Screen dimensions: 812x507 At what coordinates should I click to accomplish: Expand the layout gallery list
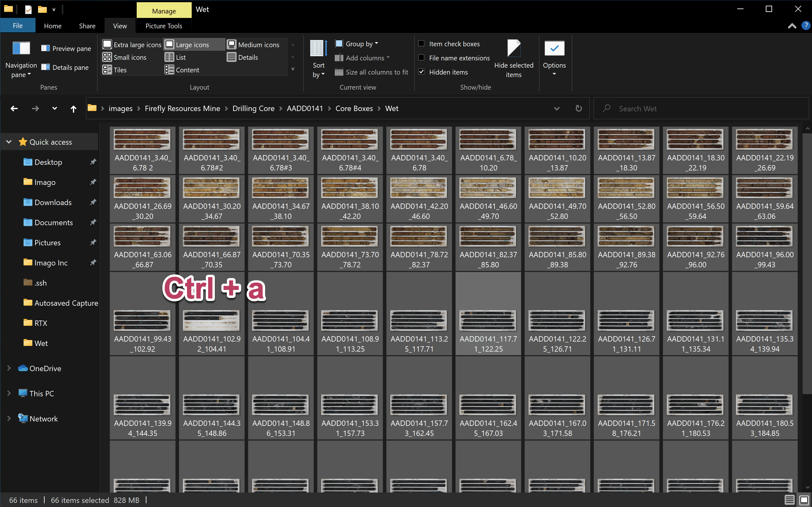coord(293,70)
